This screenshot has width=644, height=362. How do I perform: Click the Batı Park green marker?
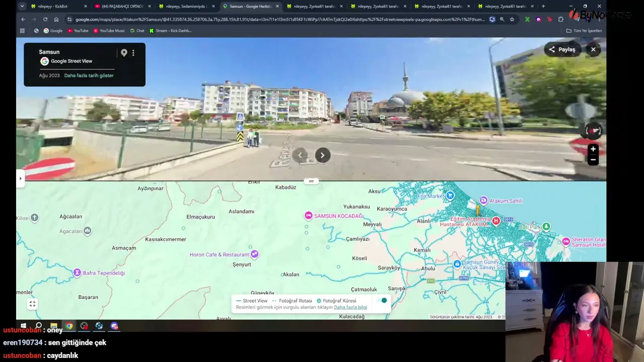[546, 227]
